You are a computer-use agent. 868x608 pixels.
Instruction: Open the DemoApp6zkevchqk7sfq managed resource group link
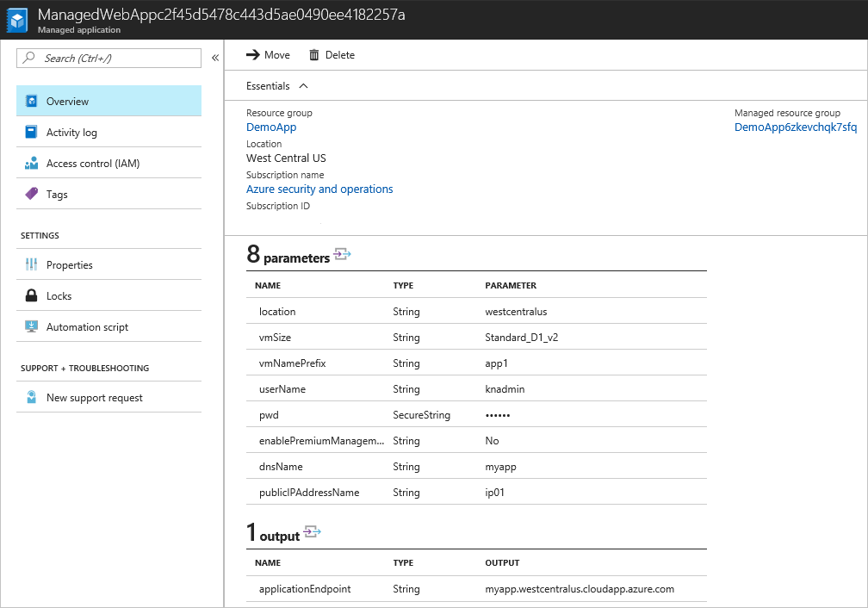pos(796,127)
